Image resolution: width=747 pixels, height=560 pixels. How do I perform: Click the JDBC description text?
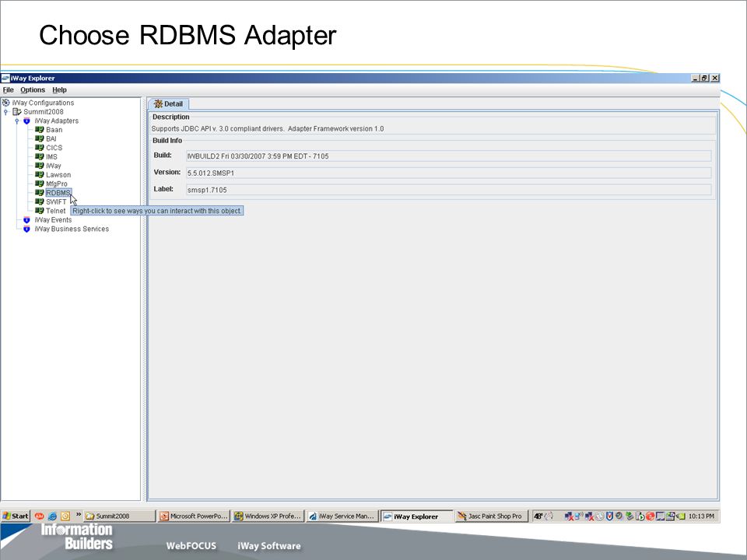[267, 129]
